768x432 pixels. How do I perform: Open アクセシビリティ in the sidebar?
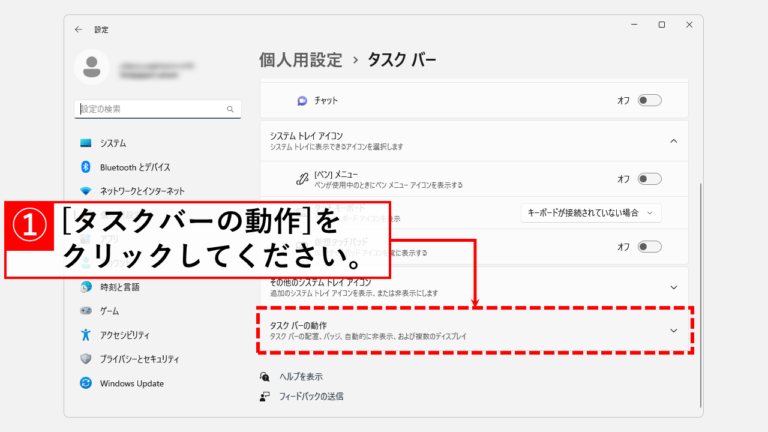point(125,336)
